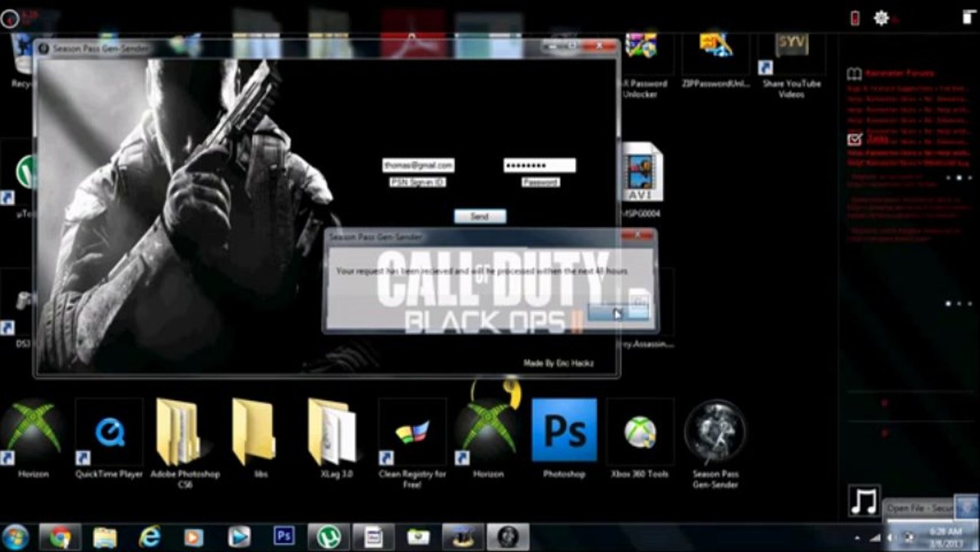980x552 pixels.
Task: Click the circular gauge icon in the top bar
Action: [x=9, y=17]
